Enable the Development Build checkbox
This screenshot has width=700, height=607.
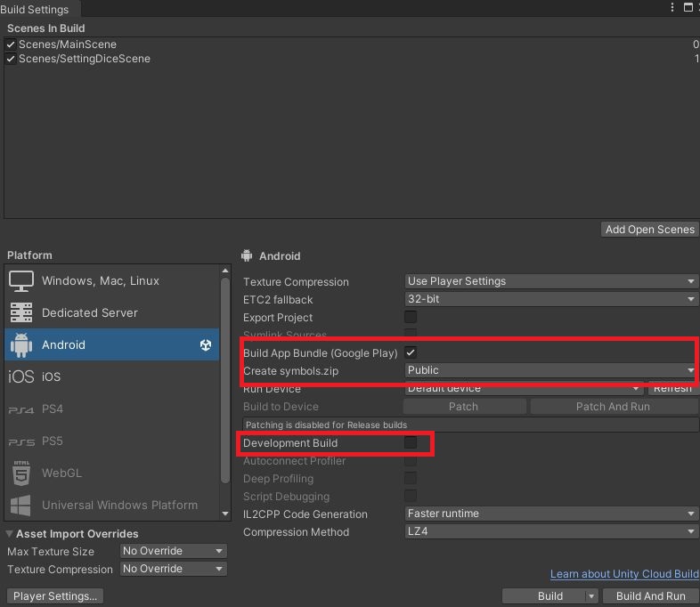pos(411,442)
